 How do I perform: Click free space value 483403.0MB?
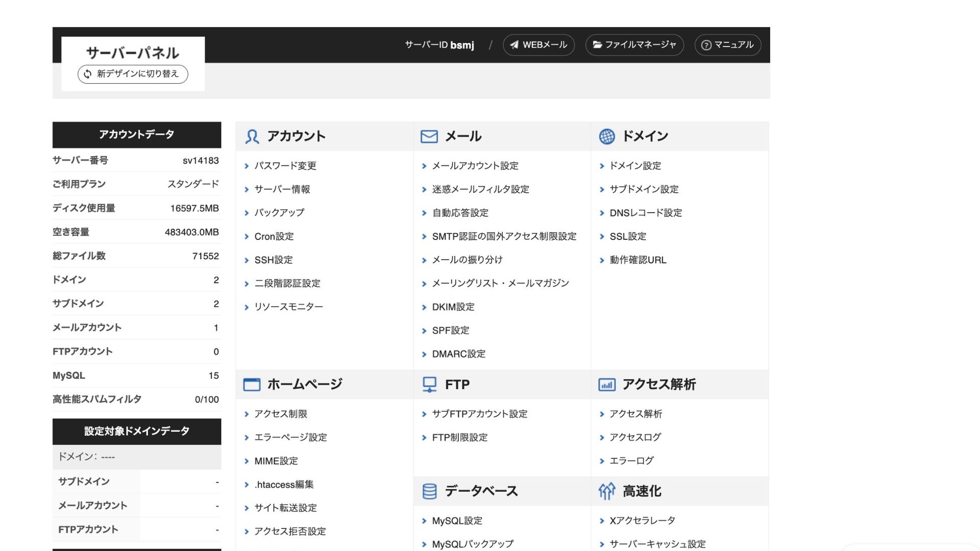(192, 232)
